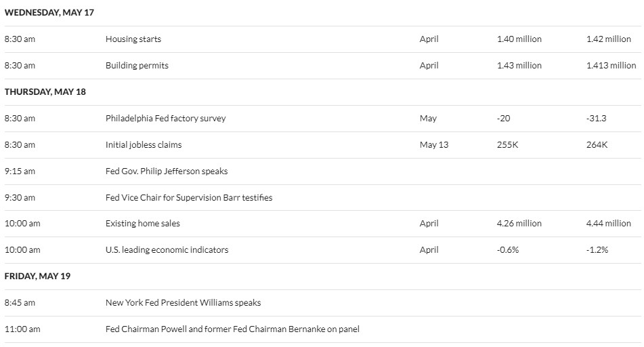
Task: Click Fed Vice Chair Barr testifies entry
Action: [x=189, y=197]
